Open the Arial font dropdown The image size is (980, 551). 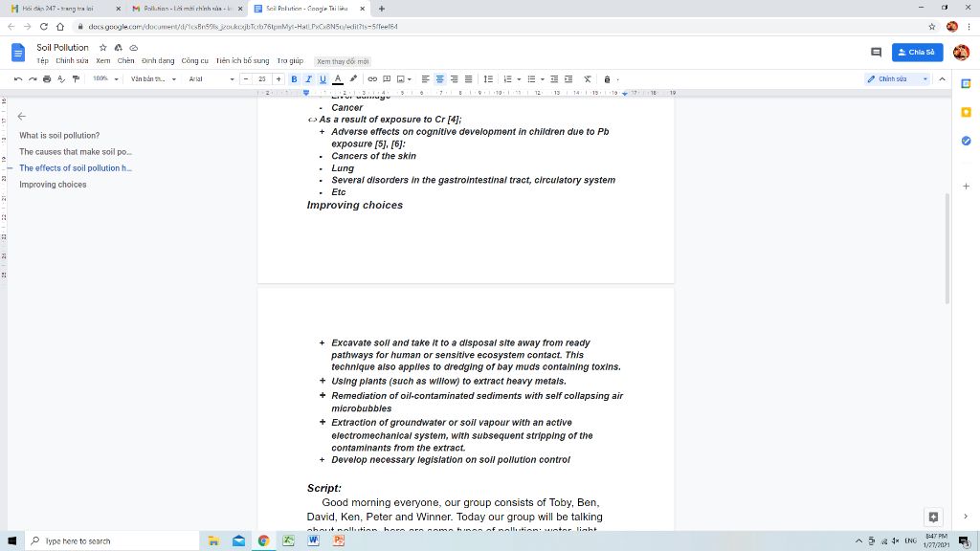click(x=212, y=79)
